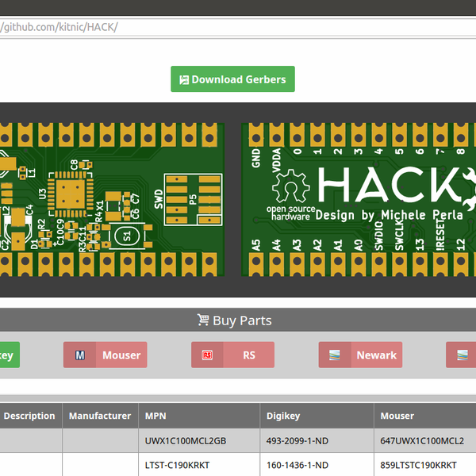Click the back side HACK board image
Image resolution: width=476 pixels, height=476 pixels.
[359, 199]
